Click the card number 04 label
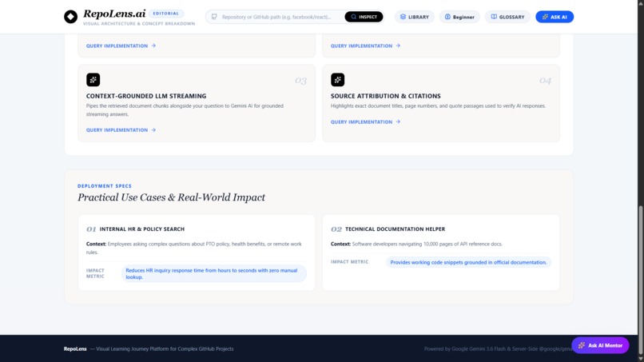Image resolution: width=644 pixels, height=362 pixels. click(545, 81)
